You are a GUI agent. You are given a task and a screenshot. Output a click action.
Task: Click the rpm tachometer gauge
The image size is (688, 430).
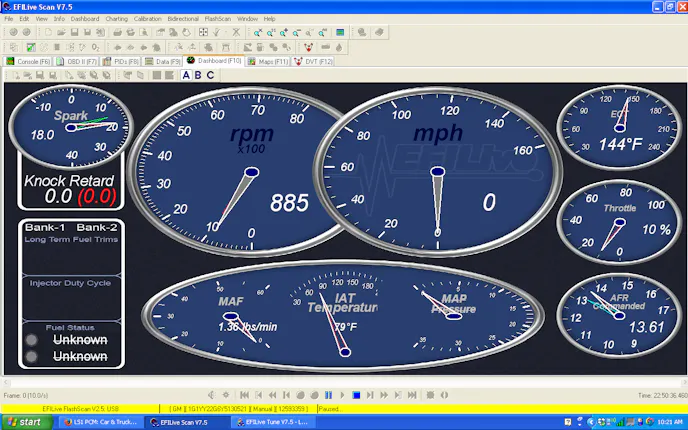coord(239,171)
